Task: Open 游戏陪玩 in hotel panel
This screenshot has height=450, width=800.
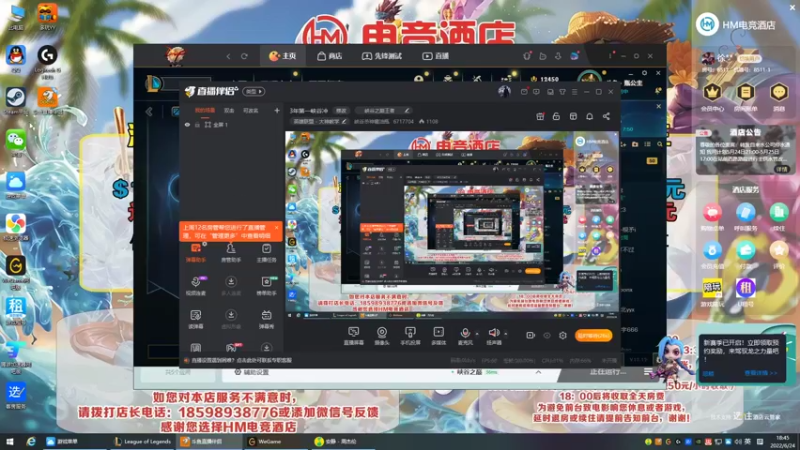Action: [x=712, y=293]
